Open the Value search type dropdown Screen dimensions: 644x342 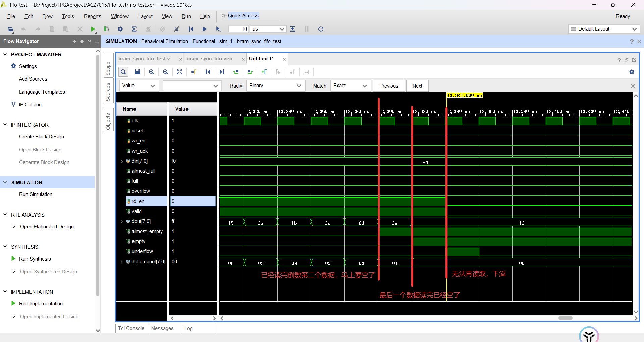pos(140,85)
